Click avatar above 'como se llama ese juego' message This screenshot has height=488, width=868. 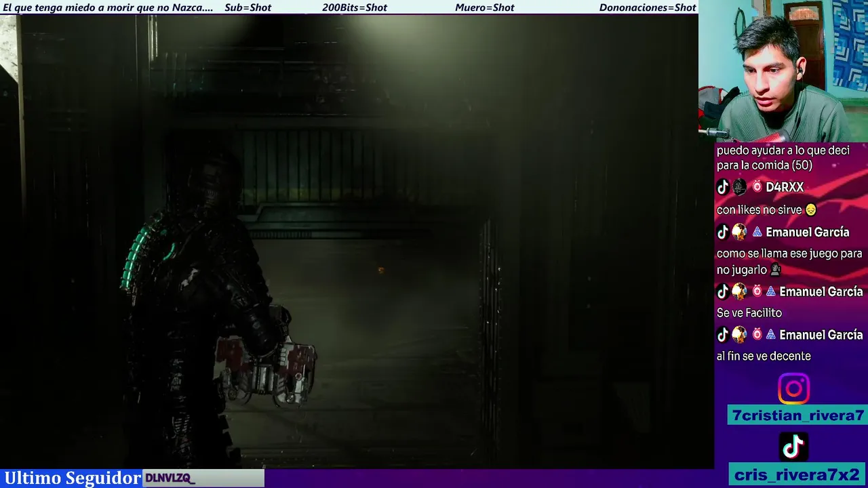(x=739, y=232)
